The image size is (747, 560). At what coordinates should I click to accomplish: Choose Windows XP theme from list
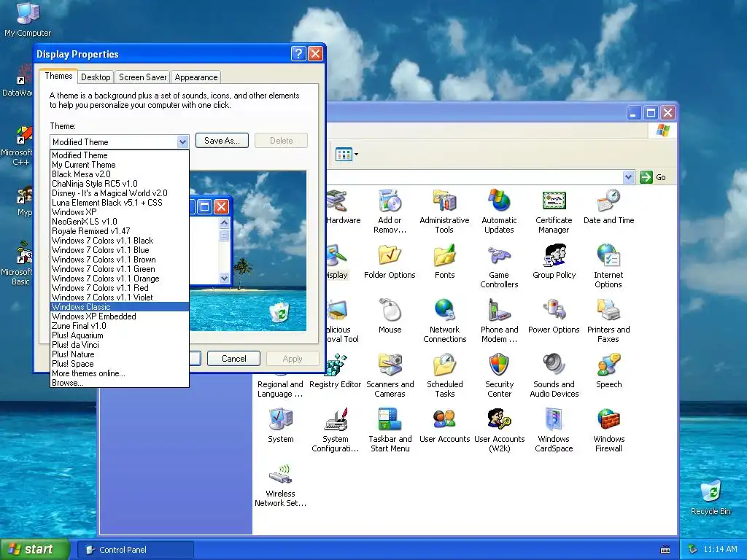(120, 212)
